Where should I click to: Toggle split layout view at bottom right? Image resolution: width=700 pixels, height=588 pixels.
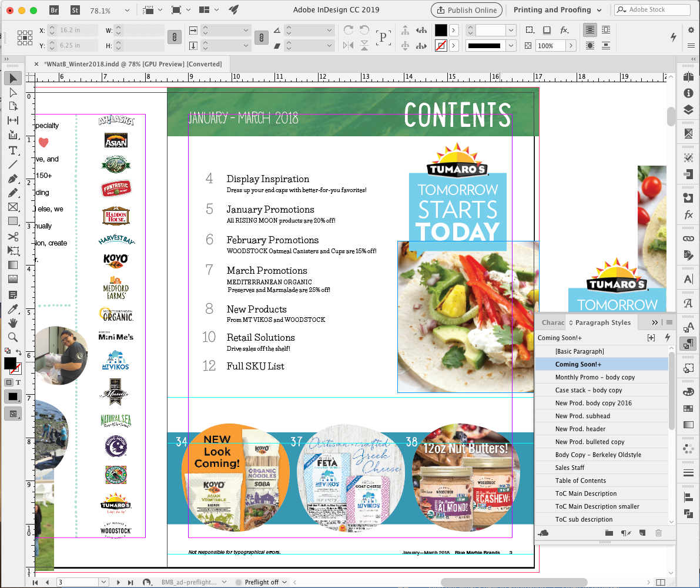pos(660,582)
